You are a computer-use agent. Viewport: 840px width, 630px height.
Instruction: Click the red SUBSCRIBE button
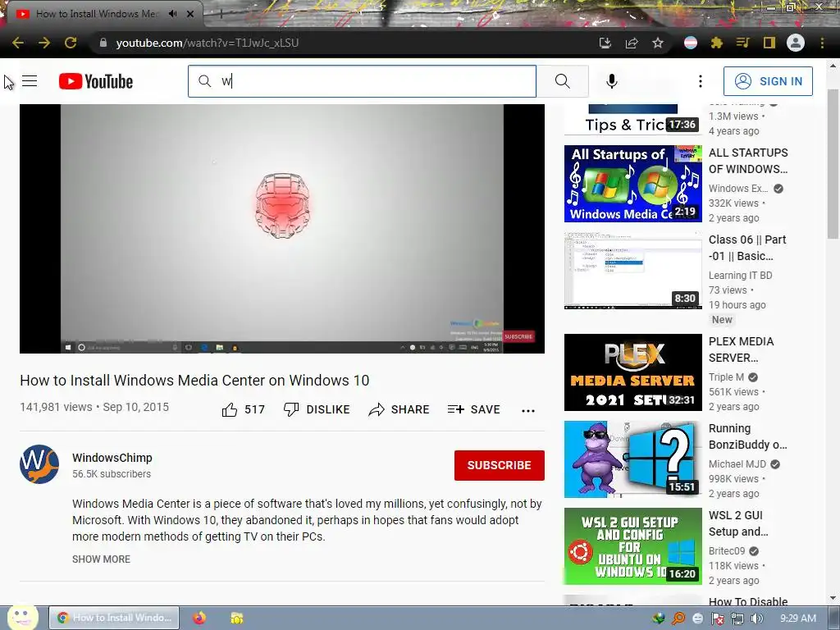[500, 465]
